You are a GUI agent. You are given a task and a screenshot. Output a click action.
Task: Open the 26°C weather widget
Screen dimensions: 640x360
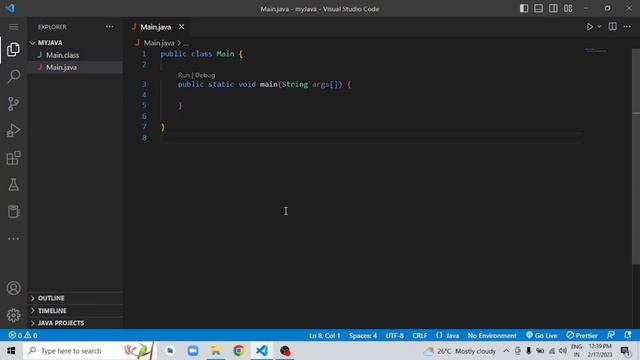(x=459, y=351)
